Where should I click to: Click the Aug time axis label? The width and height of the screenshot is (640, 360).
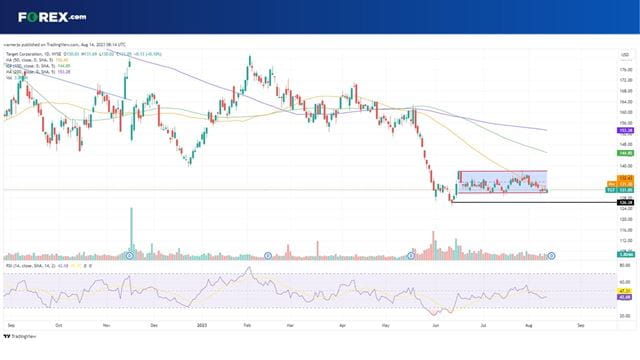point(529,326)
